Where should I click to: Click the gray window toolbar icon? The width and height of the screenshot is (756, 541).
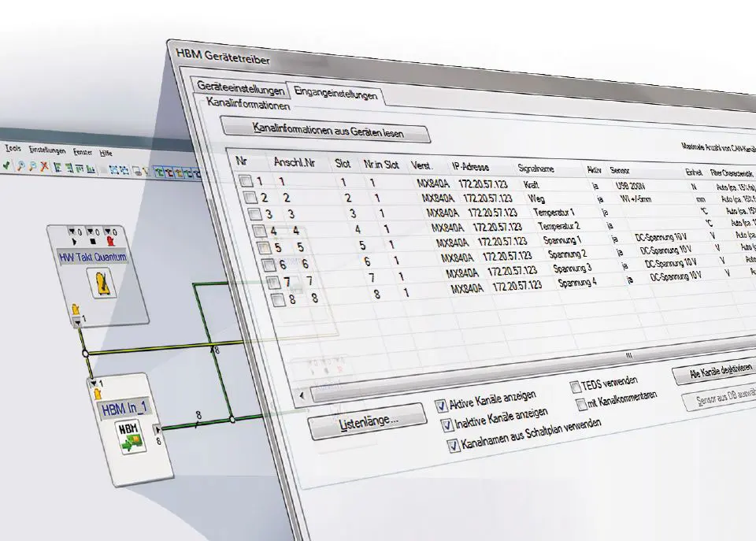[x=137, y=171]
